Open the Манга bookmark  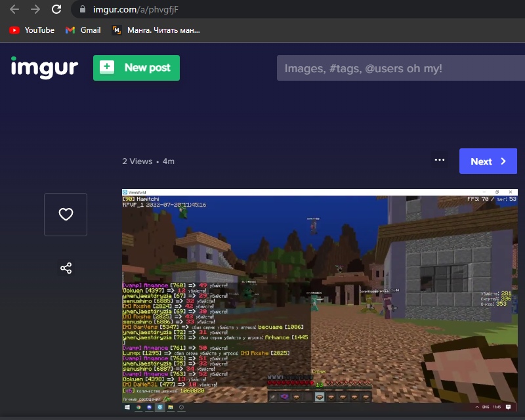156,30
